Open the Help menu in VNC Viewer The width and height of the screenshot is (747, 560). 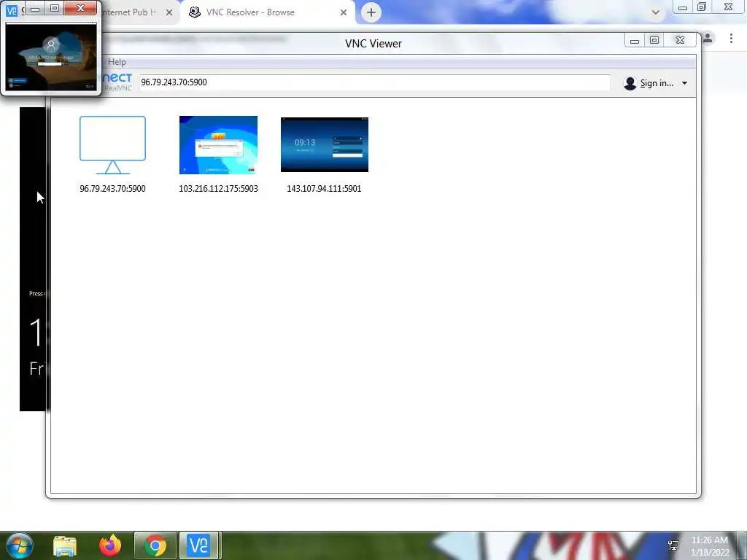click(x=117, y=62)
